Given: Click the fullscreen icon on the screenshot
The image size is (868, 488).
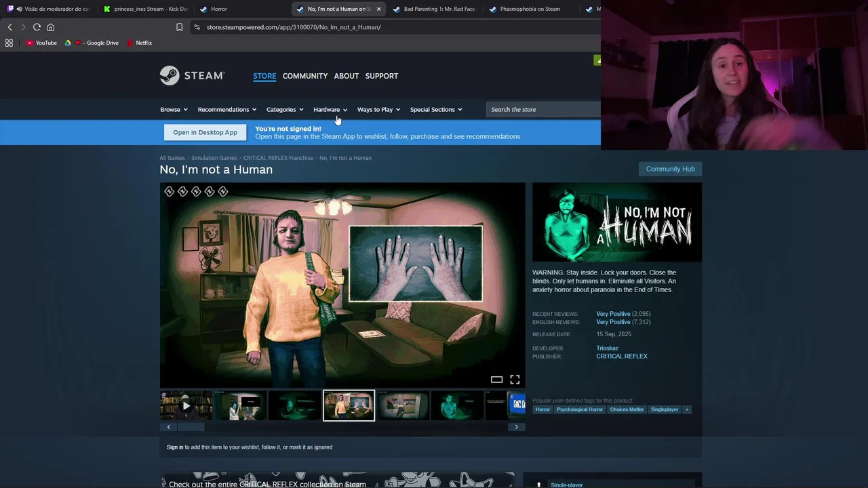Looking at the screenshot, I should [515, 380].
